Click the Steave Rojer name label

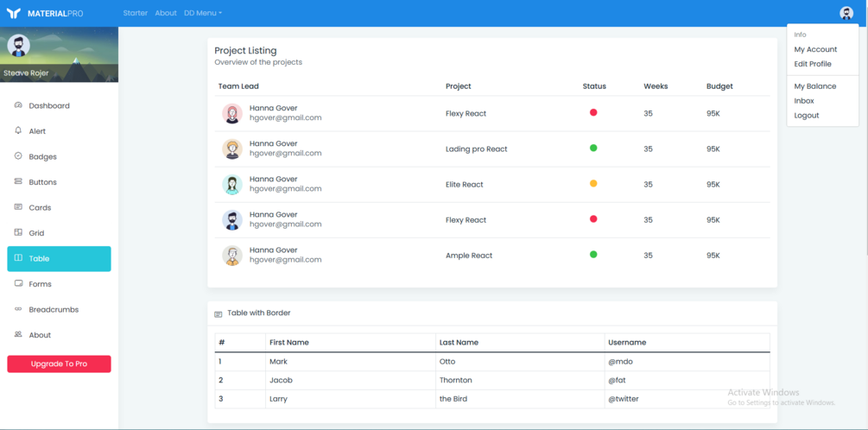point(26,73)
